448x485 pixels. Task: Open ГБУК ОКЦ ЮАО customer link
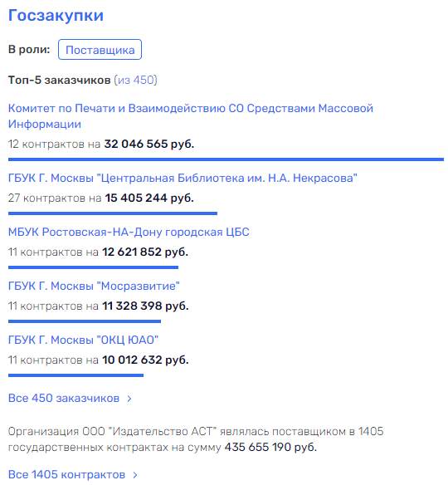(x=83, y=340)
